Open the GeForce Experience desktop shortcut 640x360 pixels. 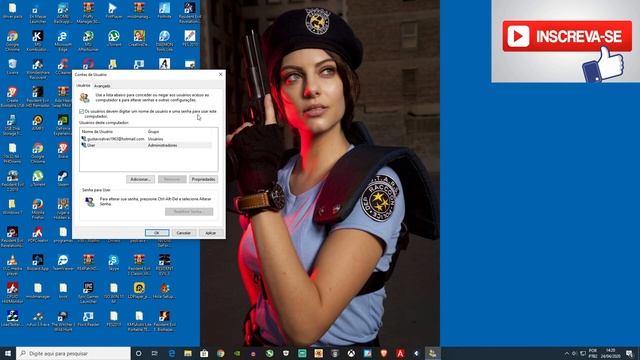[63, 124]
